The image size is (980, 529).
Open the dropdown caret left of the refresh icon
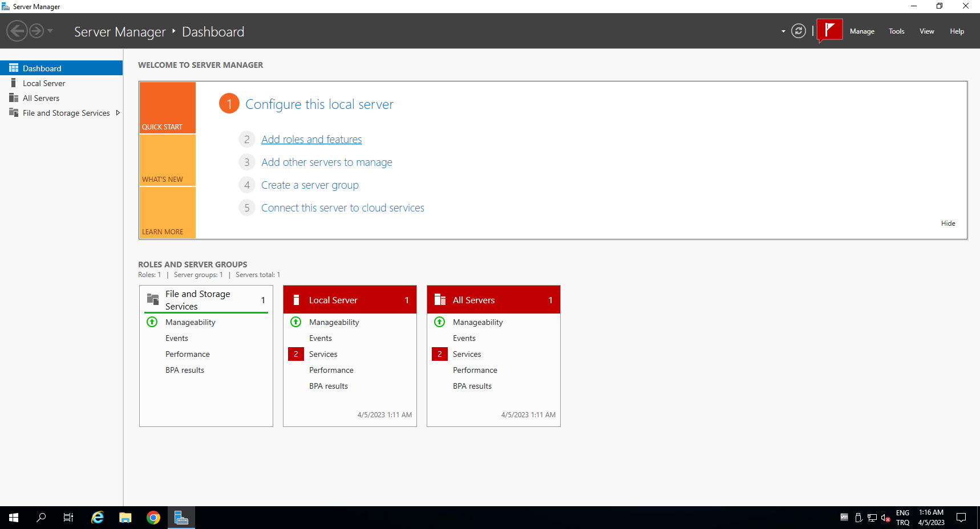click(x=783, y=31)
